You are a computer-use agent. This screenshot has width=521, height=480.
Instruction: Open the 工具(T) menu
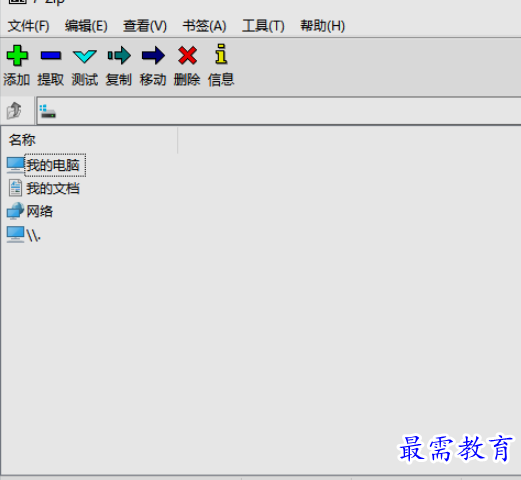(263, 26)
